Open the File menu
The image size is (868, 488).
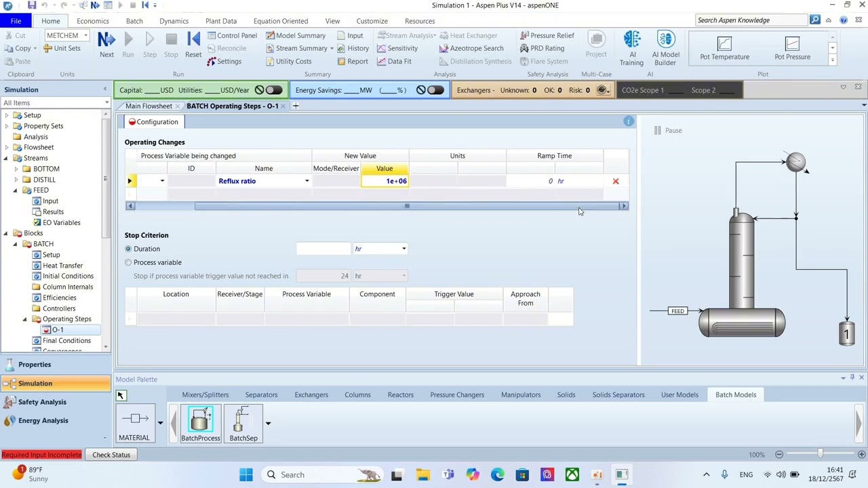coord(16,21)
